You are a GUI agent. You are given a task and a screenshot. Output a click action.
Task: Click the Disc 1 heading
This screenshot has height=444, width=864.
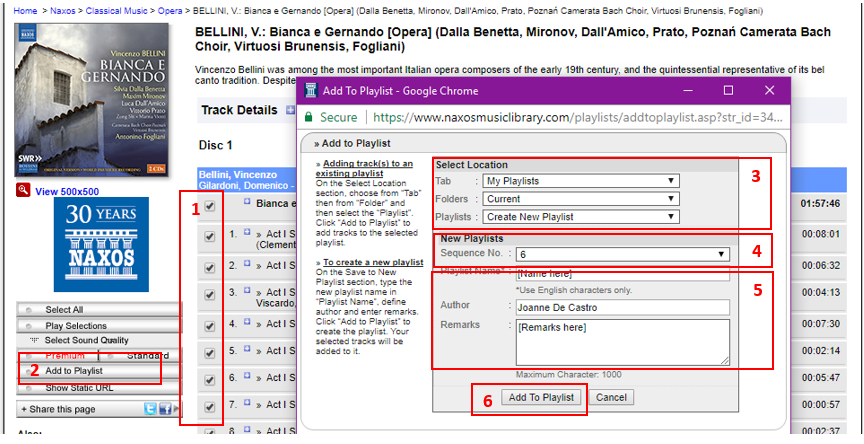tap(215, 145)
